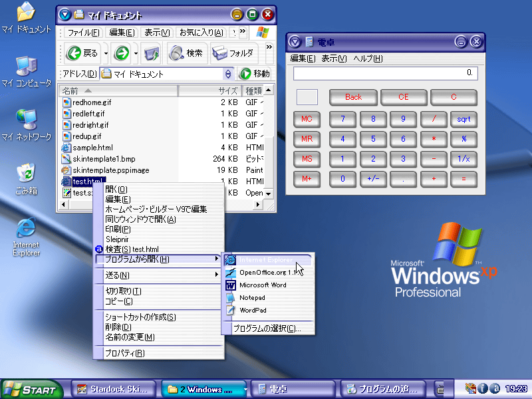This screenshot has width=532, height=399.
Task: Launch Internet Explorer from the desktop
Action: pos(26,237)
